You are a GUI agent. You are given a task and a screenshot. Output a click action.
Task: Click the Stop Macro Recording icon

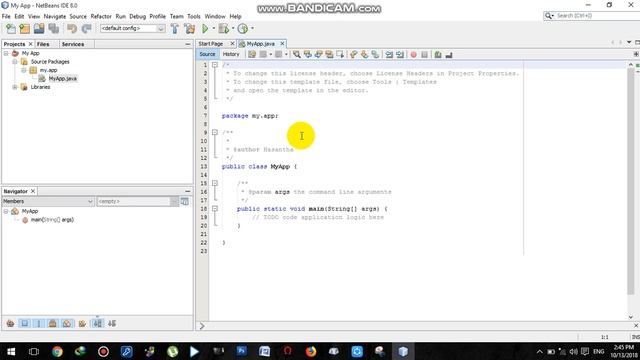point(424,54)
